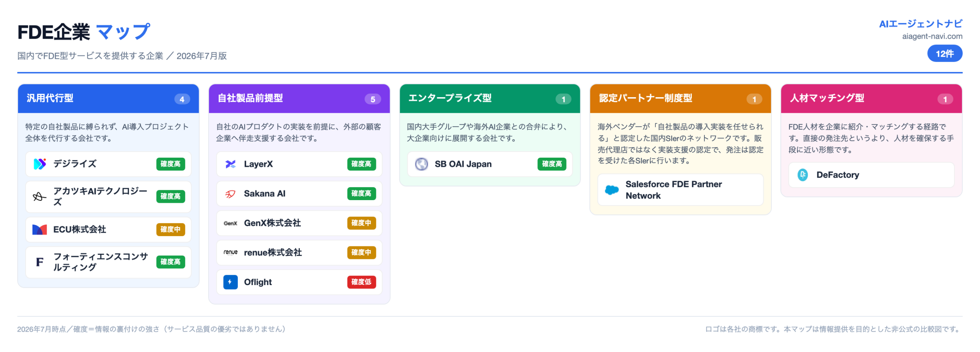Click the 確度高 badge for デジライズ
The height and width of the screenshot is (352, 980).
click(x=170, y=164)
